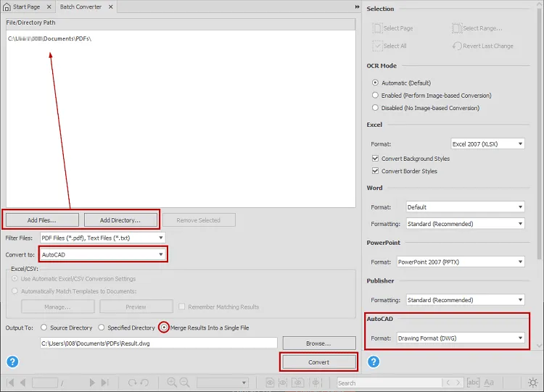Toggle match case Aa icon
Screen dimensions: 544x392
tap(489, 383)
